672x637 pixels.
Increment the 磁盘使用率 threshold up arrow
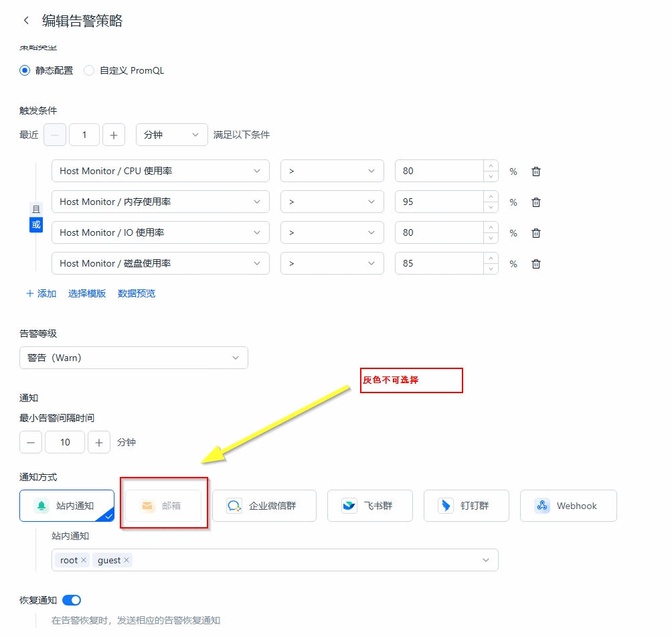[491, 259]
